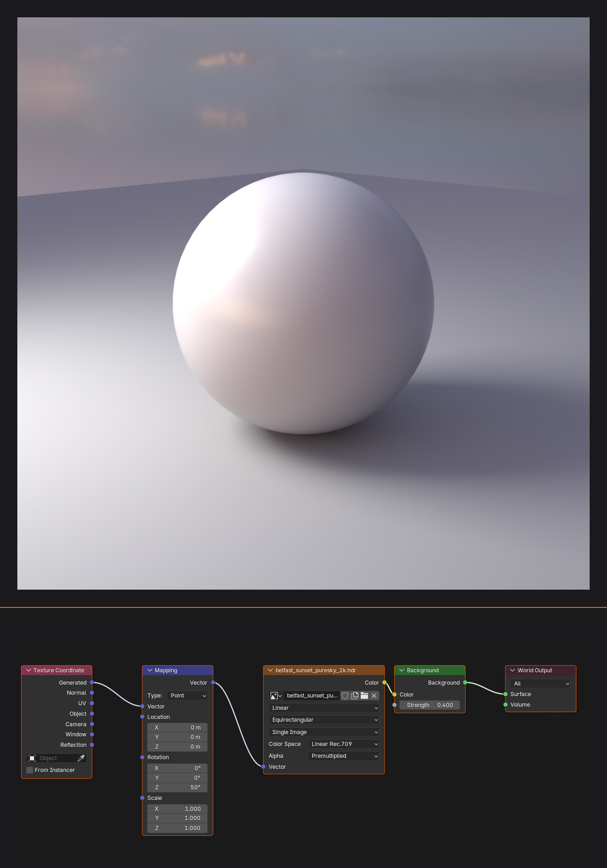The height and width of the screenshot is (868, 607).
Task: Select the World Output node header title
Action: (x=535, y=670)
